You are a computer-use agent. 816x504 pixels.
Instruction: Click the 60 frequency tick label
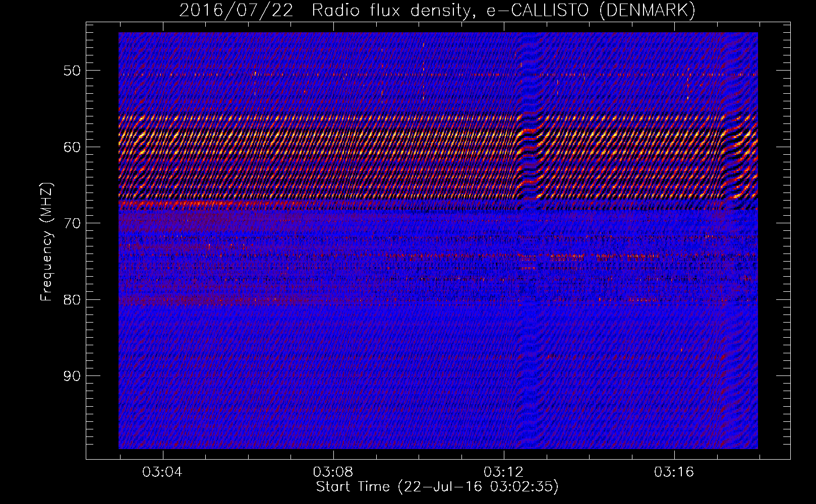(72, 147)
